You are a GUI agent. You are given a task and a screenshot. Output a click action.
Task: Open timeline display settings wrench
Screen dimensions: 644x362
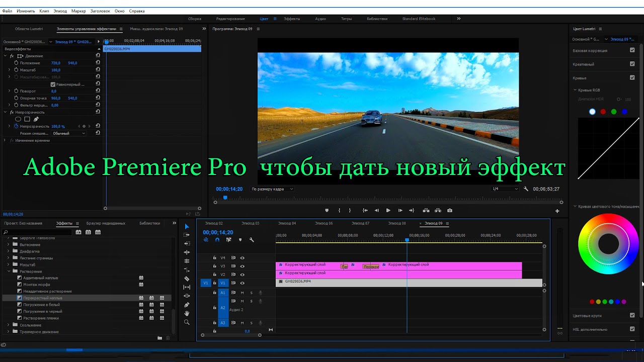252,240
